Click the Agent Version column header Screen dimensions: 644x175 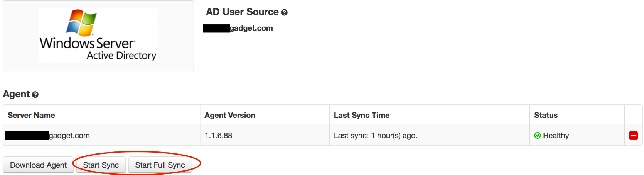click(230, 115)
